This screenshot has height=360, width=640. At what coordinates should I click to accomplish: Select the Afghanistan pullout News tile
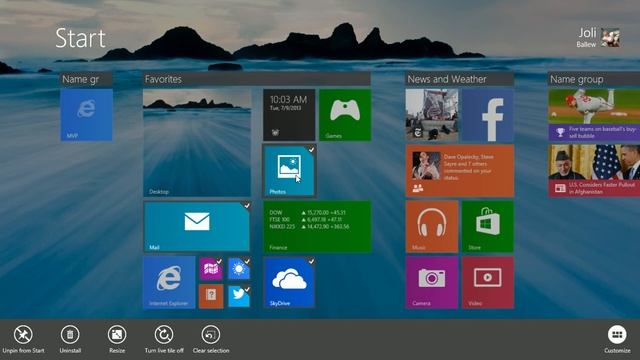pyautogui.click(x=594, y=171)
